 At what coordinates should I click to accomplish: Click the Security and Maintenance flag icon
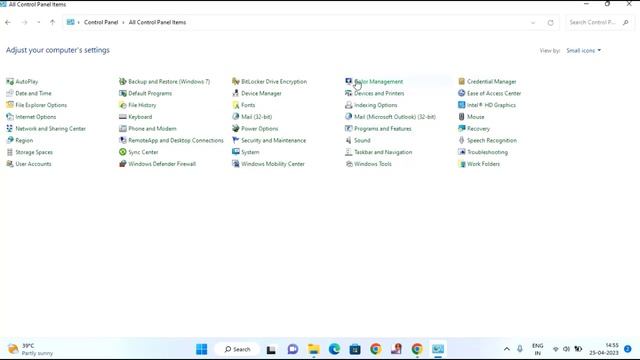236,140
